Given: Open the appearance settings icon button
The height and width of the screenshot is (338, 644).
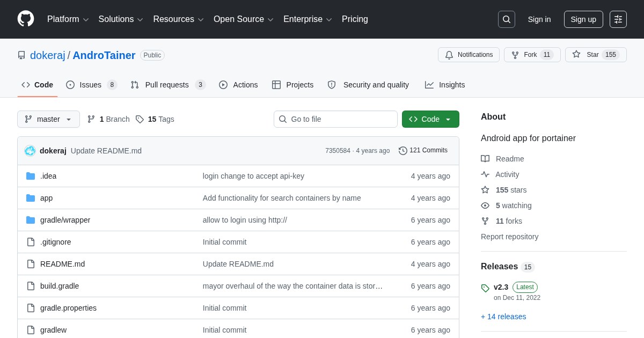Looking at the screenshot, I should (618, 19).
